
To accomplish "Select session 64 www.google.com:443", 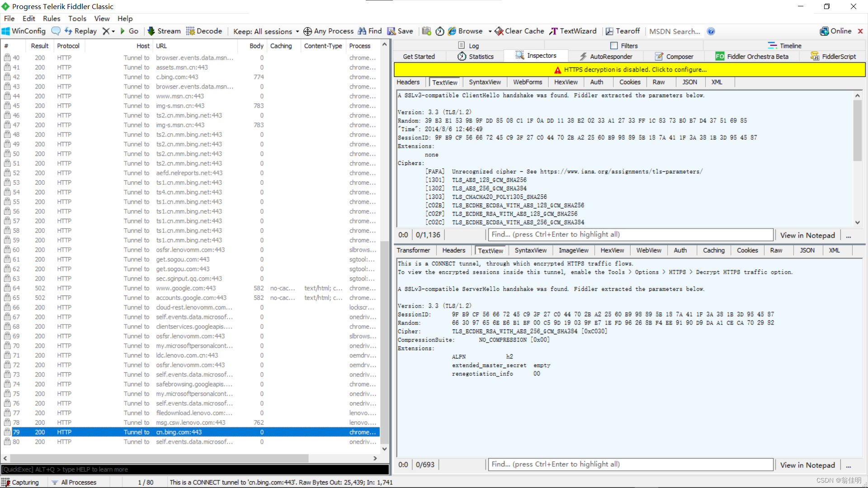I will pos(191,288).
